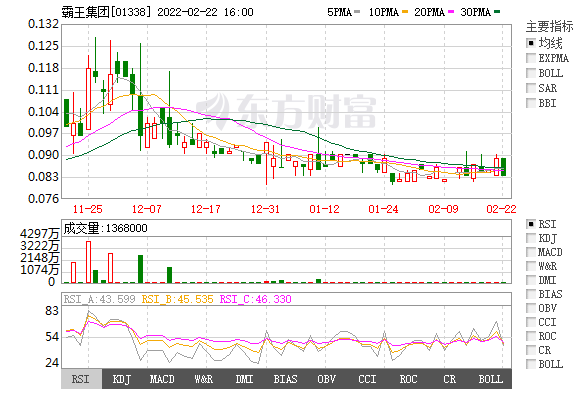Viewport: 581px width, 402px height.
Task: Switch to the KDJ tab in bottom bar
Action: [122, 379]
